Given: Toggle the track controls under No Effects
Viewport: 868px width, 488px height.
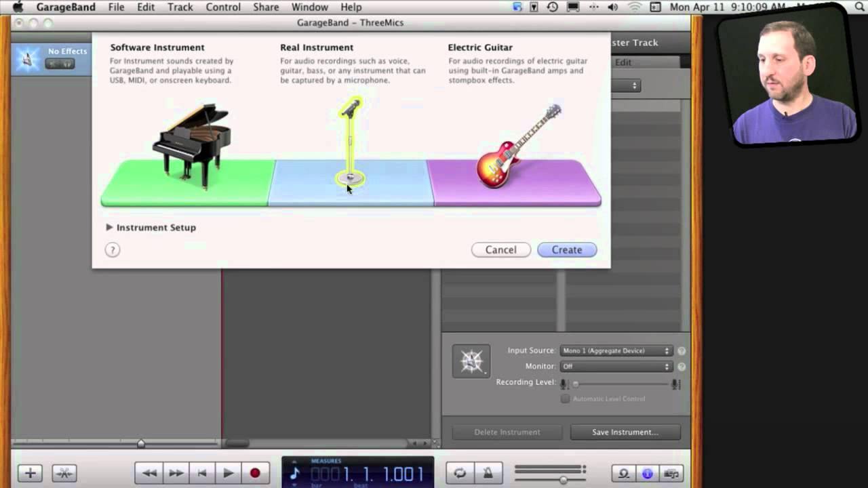Looking at the screenshot, I should [60, 64].
